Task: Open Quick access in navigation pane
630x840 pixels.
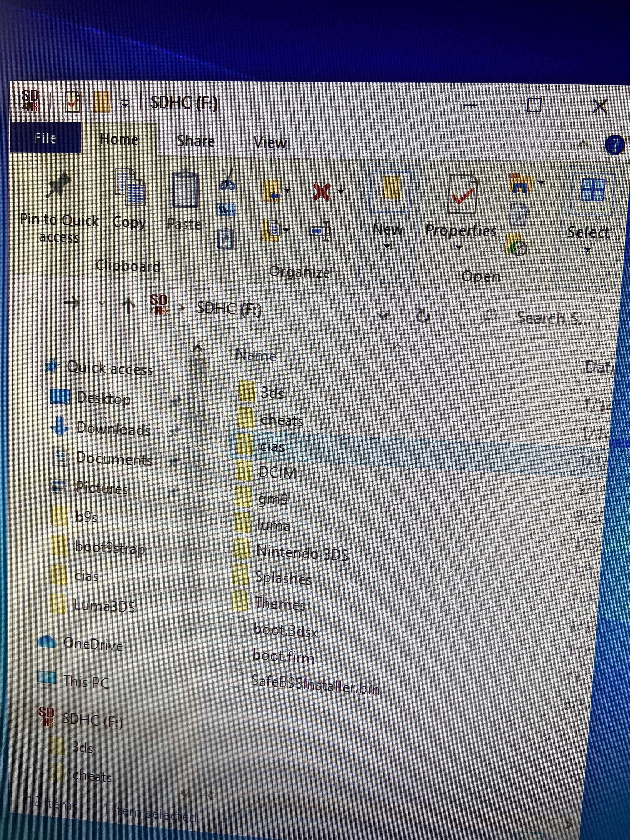Action: tap(110, 368)
